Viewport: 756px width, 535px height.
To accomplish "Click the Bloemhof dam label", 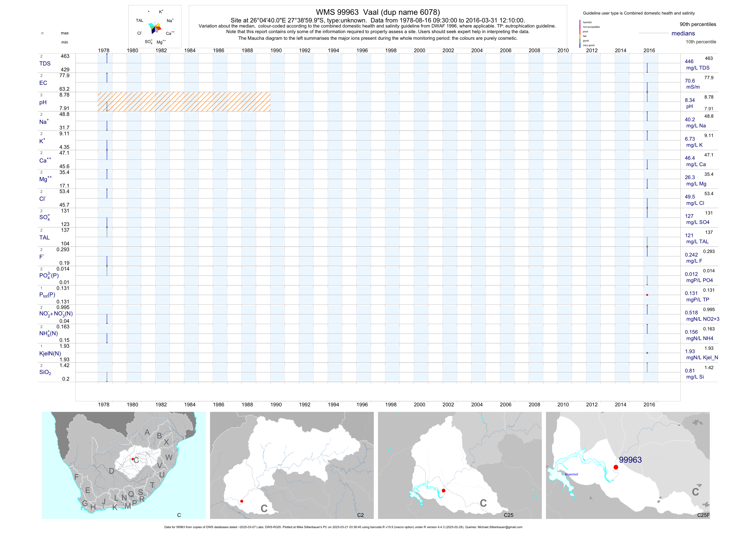I will tap(571, 474).
